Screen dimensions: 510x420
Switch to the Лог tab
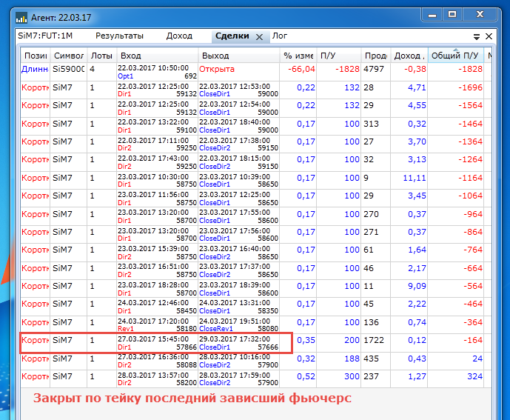coord(280,36)
